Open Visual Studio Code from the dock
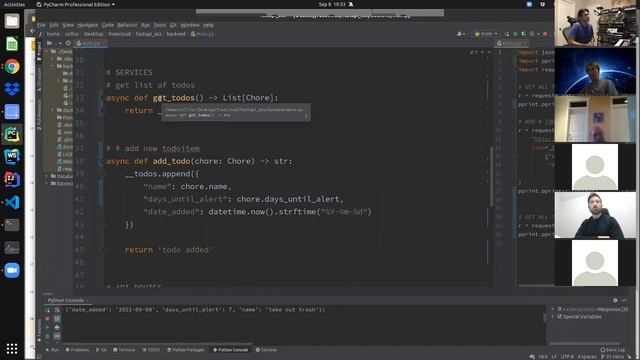The height and width of the screenshot is (360, 640). [x=12, y=202]
